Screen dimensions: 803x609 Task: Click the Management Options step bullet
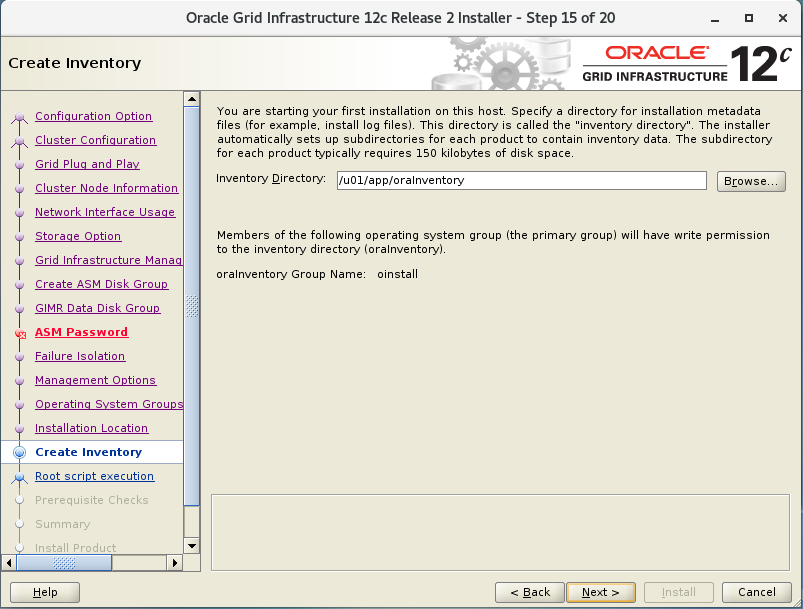pos(19,381)
